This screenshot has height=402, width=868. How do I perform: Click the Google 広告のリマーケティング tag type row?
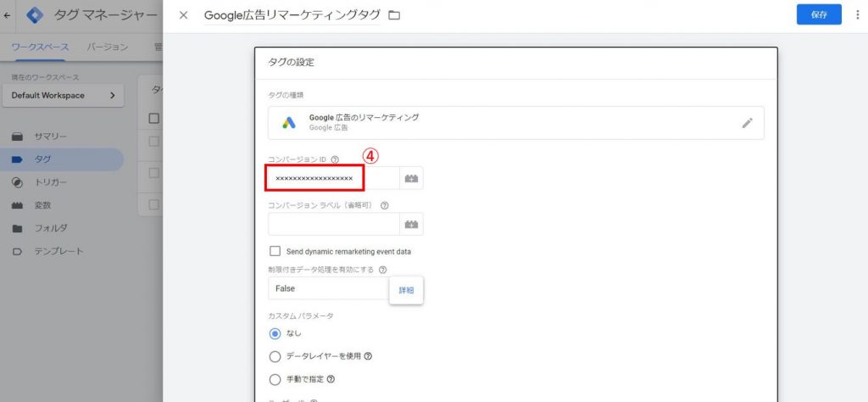click(x=516, y=123)
